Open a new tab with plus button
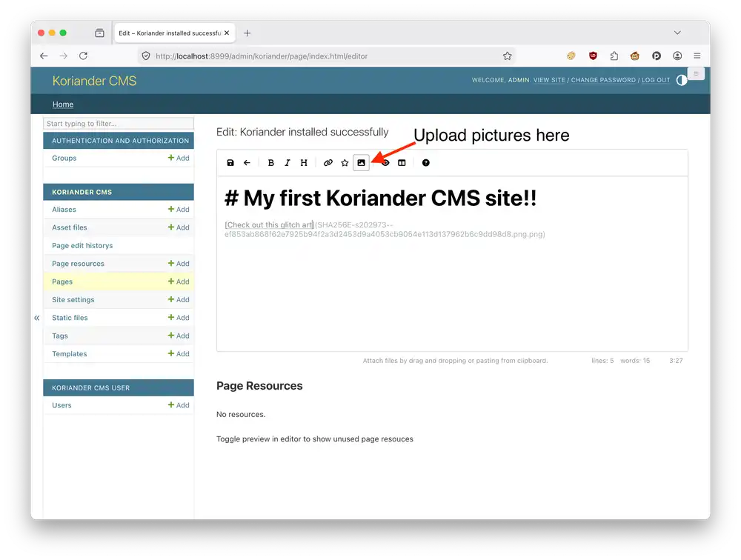741x560 pixels. click(247, 33)
